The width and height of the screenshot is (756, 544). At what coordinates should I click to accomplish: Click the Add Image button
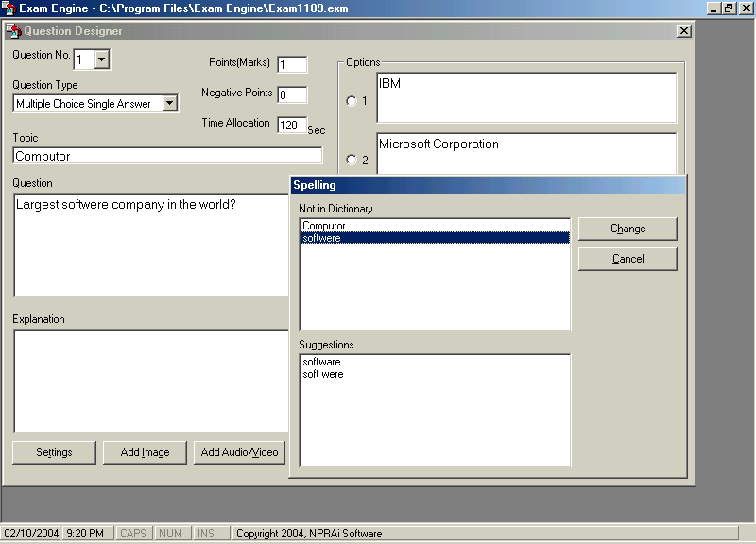click(x=145, y=452)
